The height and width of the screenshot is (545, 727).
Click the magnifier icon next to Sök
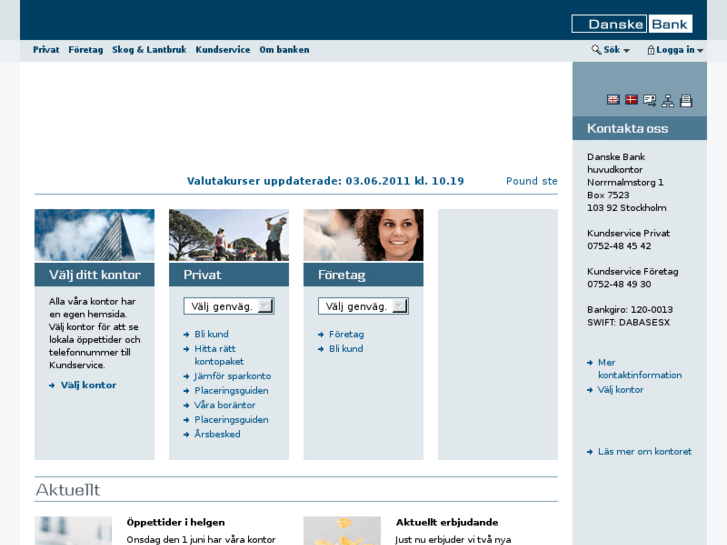click(x=596, y=49)
